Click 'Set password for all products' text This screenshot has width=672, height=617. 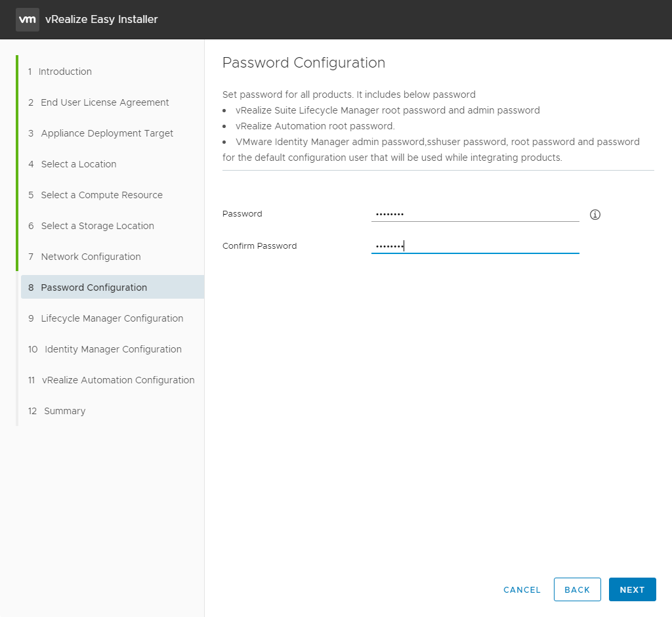pyautogui.click(x=349, y=95)
